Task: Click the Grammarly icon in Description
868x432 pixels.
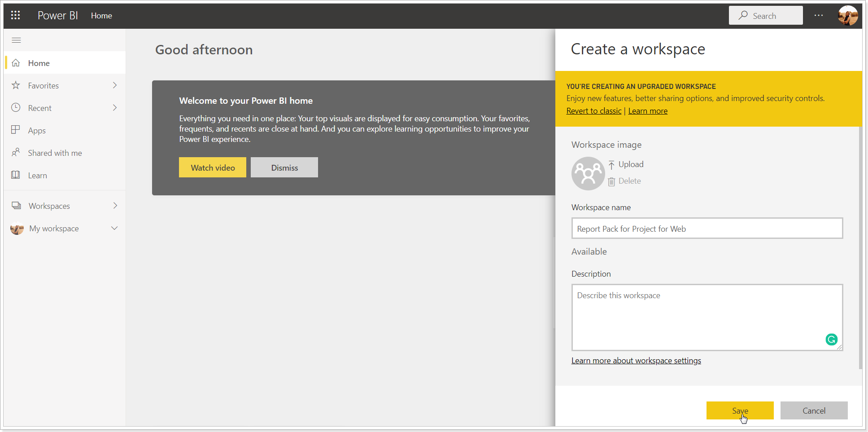Action: 832,339
